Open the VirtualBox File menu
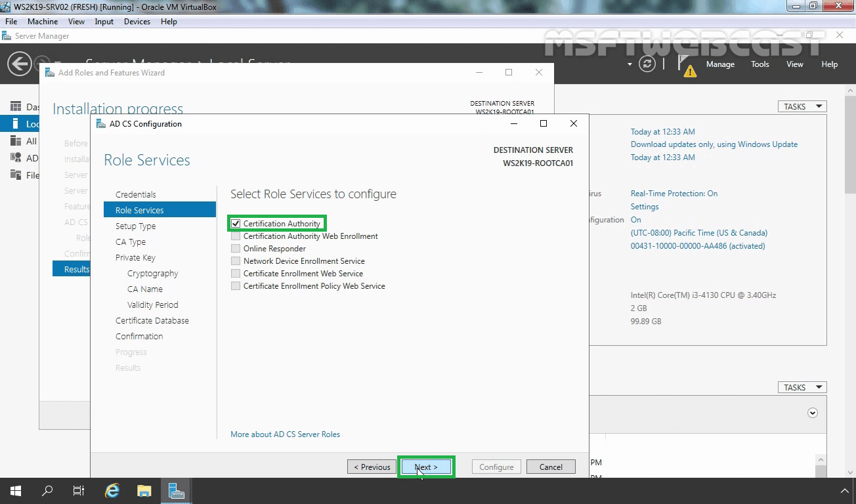The width and height of the screenshot is (856, 504). [11, 22]
